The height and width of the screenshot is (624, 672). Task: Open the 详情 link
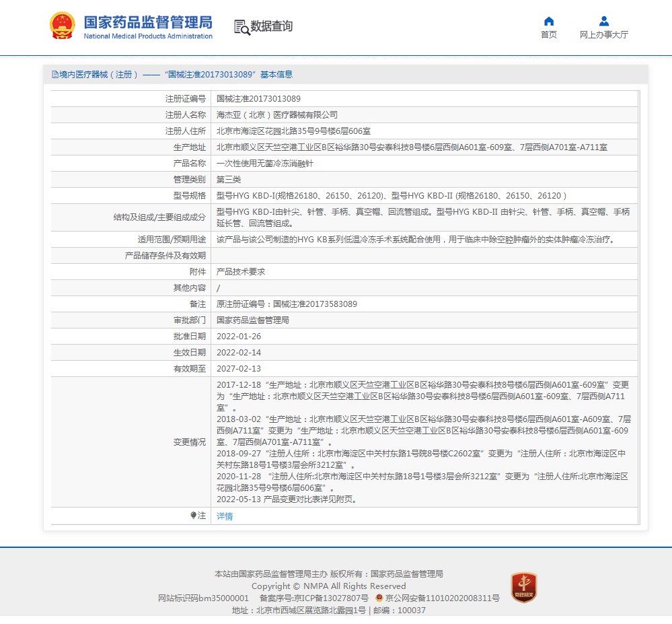[x=225, y=516]
